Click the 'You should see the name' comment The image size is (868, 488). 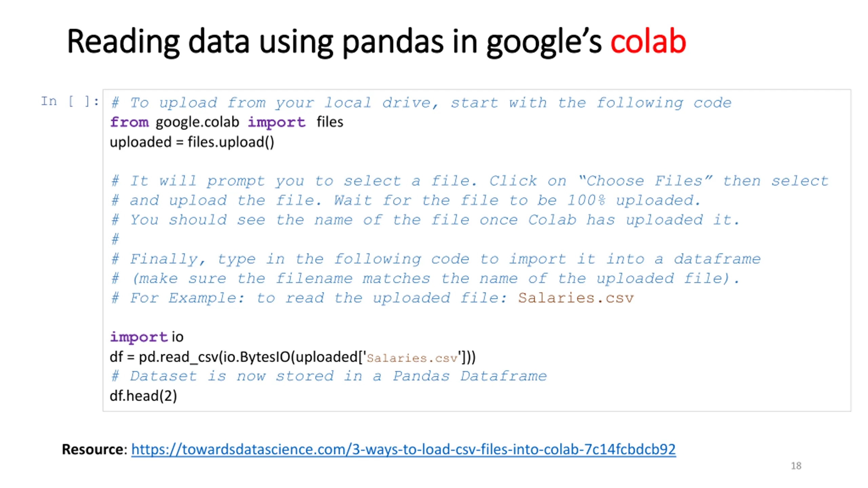point(425,220)
